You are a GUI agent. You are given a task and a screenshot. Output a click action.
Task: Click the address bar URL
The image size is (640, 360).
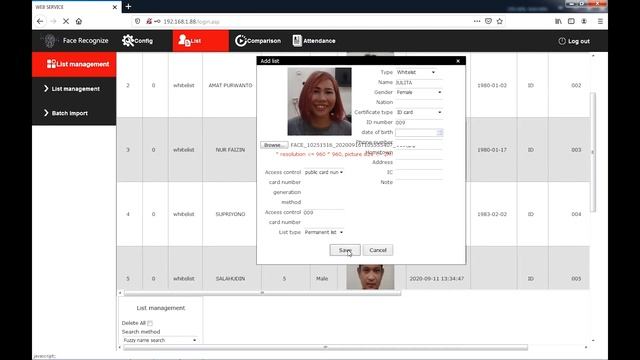(x=191, y=21)
